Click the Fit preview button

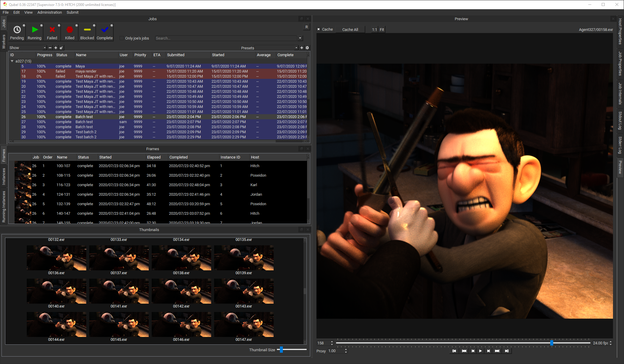click(382, 29)
